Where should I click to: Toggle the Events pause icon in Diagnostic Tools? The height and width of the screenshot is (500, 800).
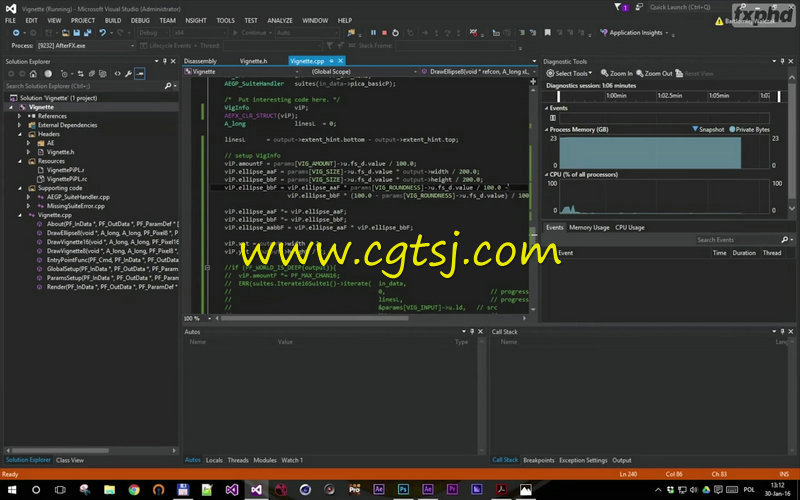(x=553, y=118)
